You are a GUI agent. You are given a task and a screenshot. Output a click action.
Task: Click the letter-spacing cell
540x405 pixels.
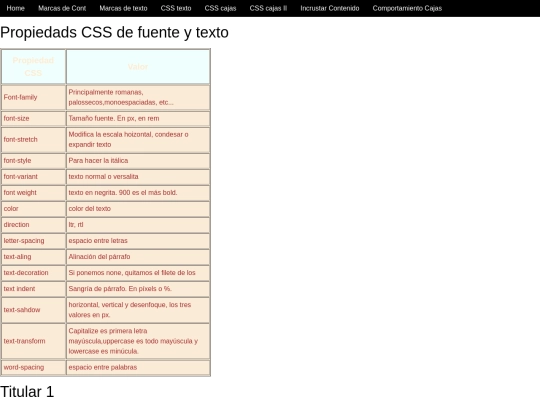pyautogui.click(x=33, y=241)
